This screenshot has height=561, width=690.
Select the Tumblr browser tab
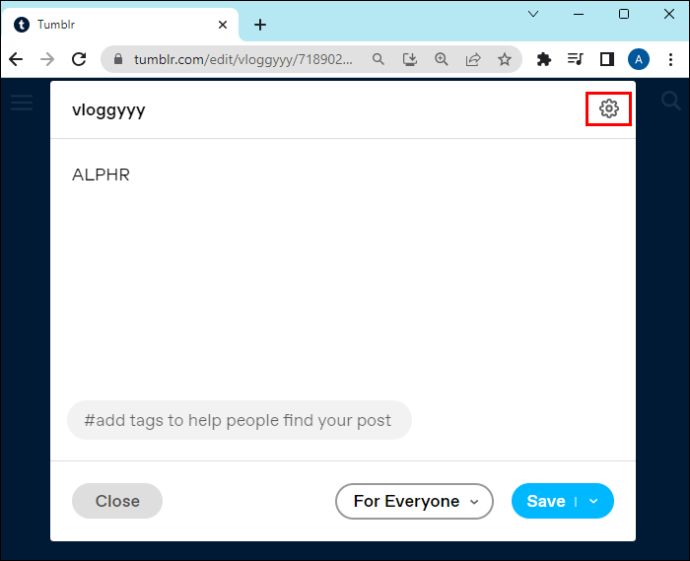(x=120, y=24)
